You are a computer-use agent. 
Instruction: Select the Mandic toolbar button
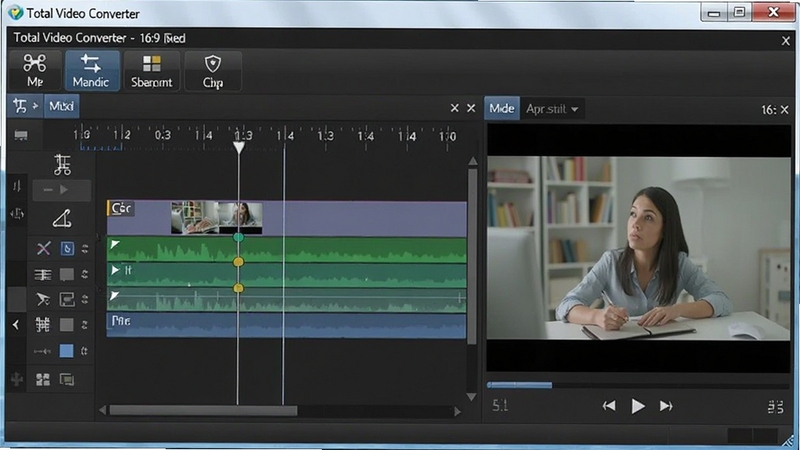(91, 70)
